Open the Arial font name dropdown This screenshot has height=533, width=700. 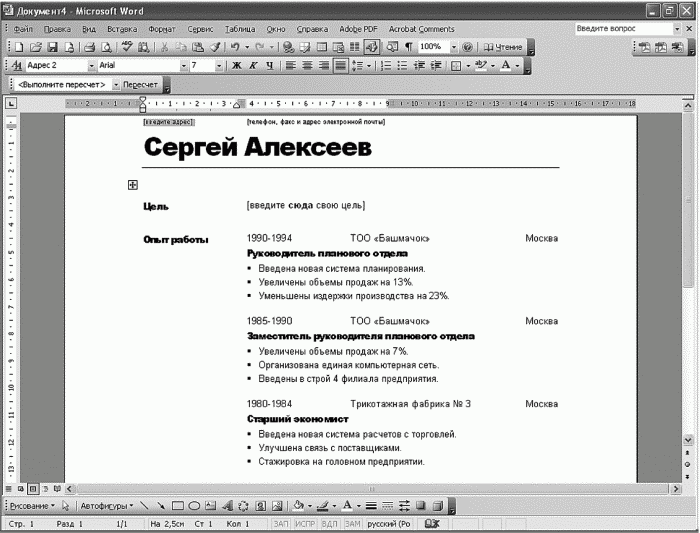[183, 66]
